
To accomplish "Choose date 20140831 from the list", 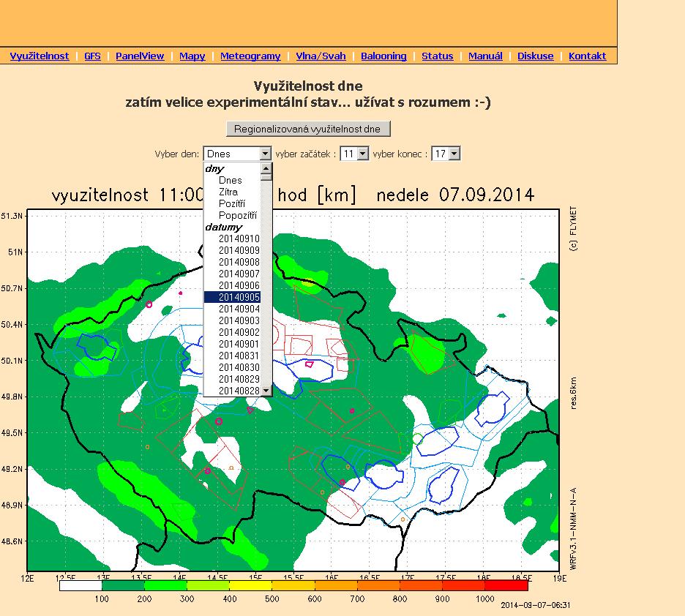I will [239, 356].
